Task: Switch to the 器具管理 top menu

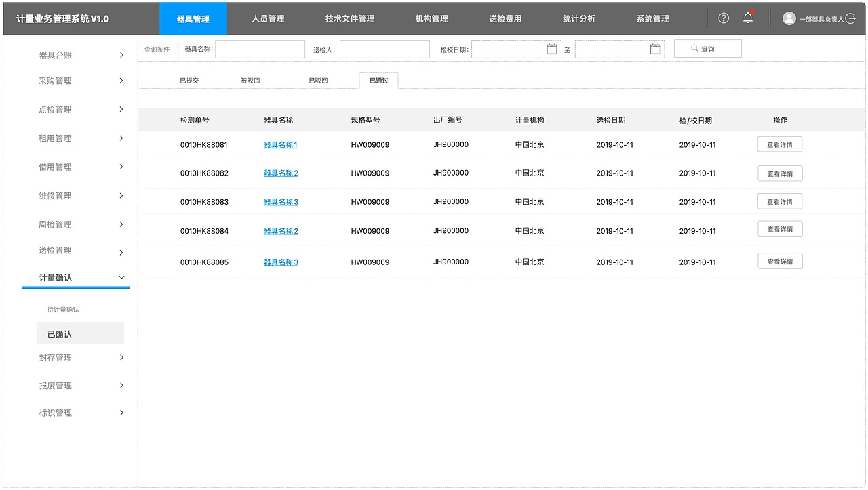Action: click(x=193, y=19)
